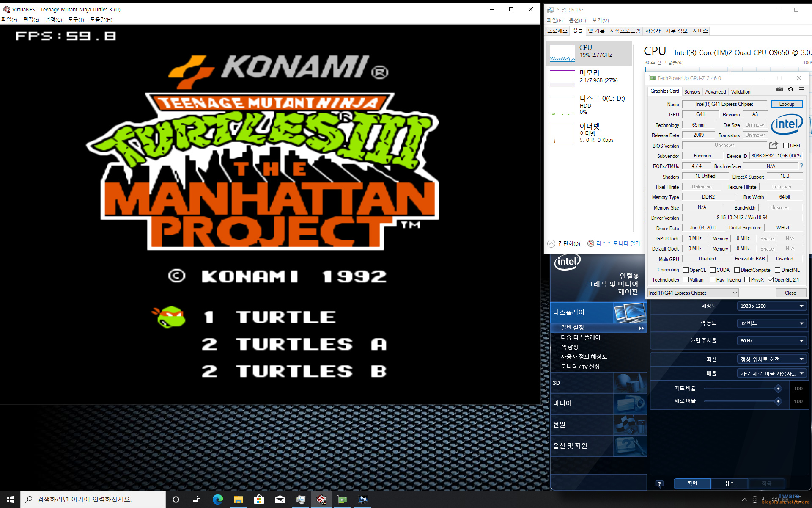
Task: Expand the 60 Hz refresh rate dropdown
Action: [771, 341]
